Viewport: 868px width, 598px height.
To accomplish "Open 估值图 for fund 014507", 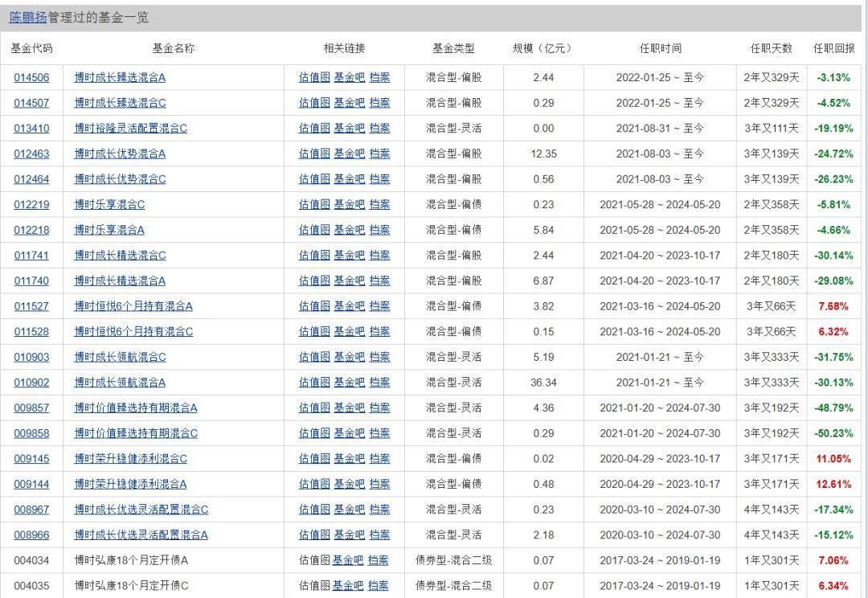I will pos(314,103).
